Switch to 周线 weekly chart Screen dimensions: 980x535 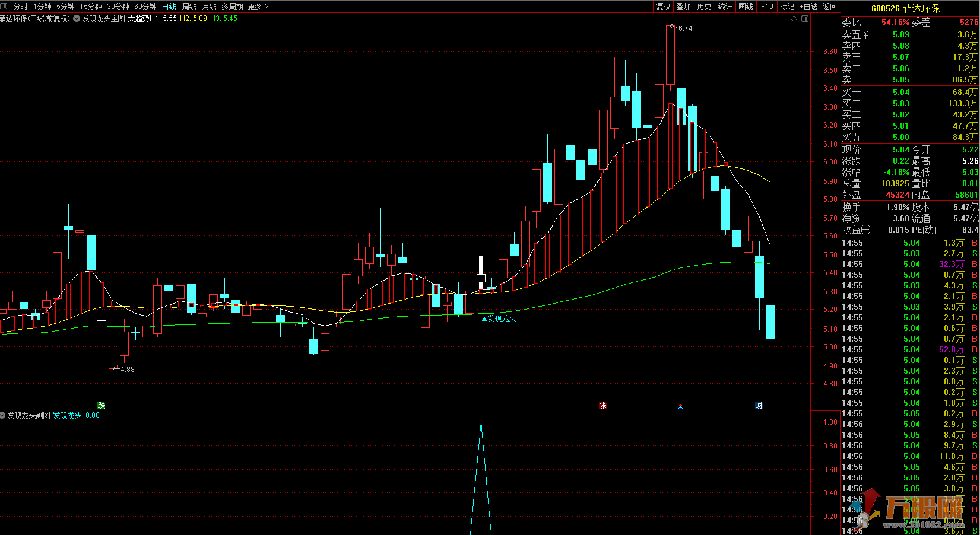coord(189,7)
